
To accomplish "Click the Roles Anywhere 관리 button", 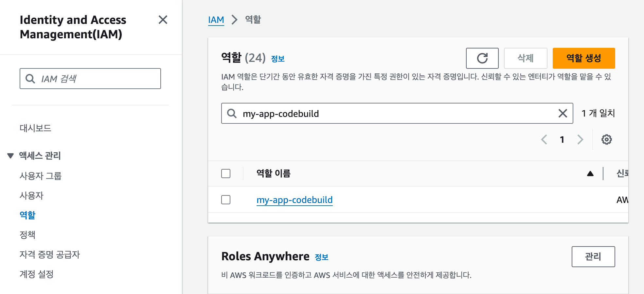I will point(593,257).
